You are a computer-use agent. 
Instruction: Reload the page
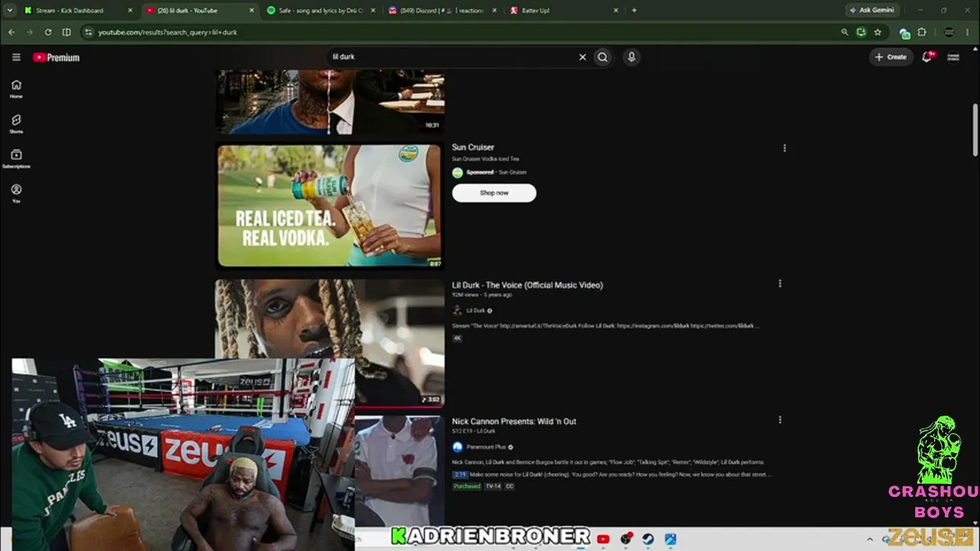tap(48, 32)
